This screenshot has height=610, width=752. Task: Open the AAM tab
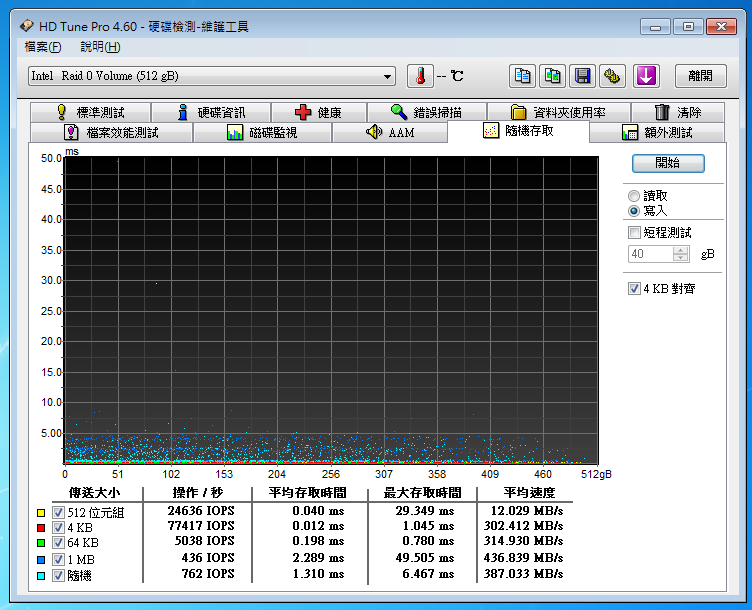(390, 132)
